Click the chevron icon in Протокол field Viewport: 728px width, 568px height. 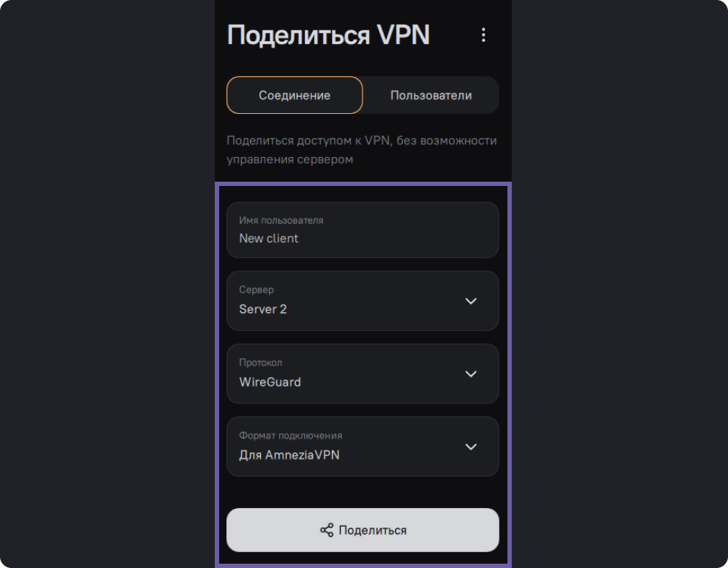[x=471, y=373]
